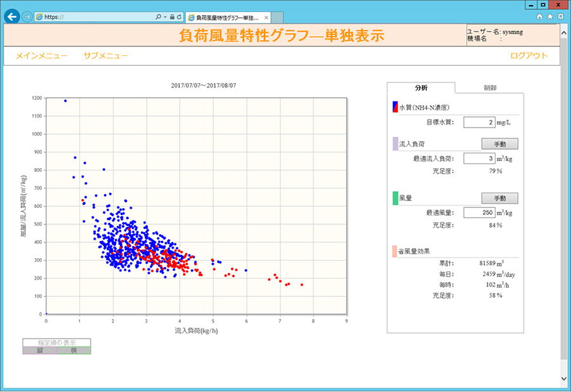This screenshot has width=571, height=392.
Task: Click the green 風量 color swatch
Action: pos(395,199)
